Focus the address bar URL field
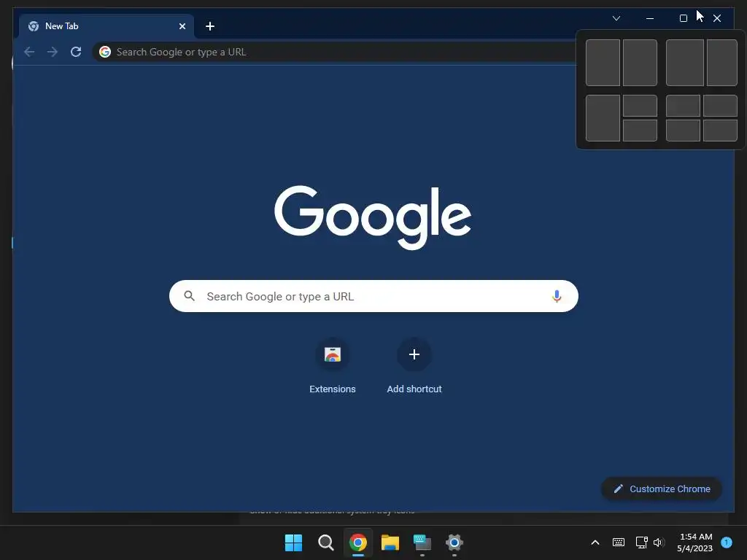This screenshot has width=747, height=560. [333, 52]
